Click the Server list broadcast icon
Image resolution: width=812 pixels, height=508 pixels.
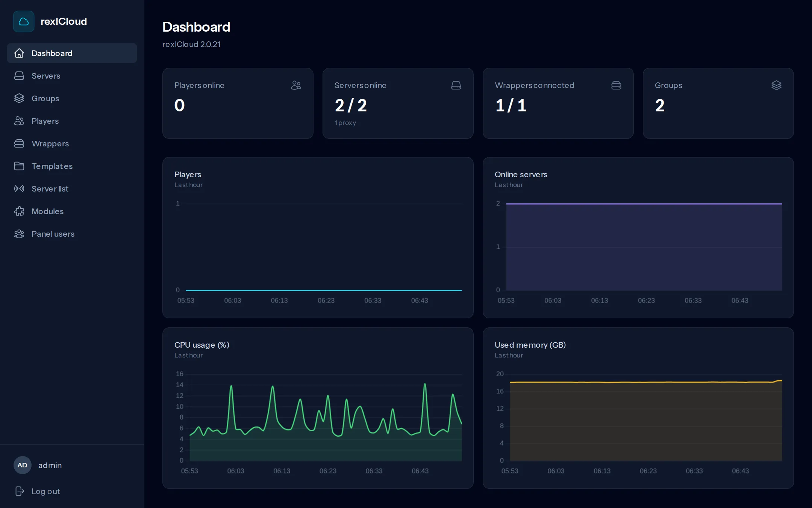[x=19, y=189]
